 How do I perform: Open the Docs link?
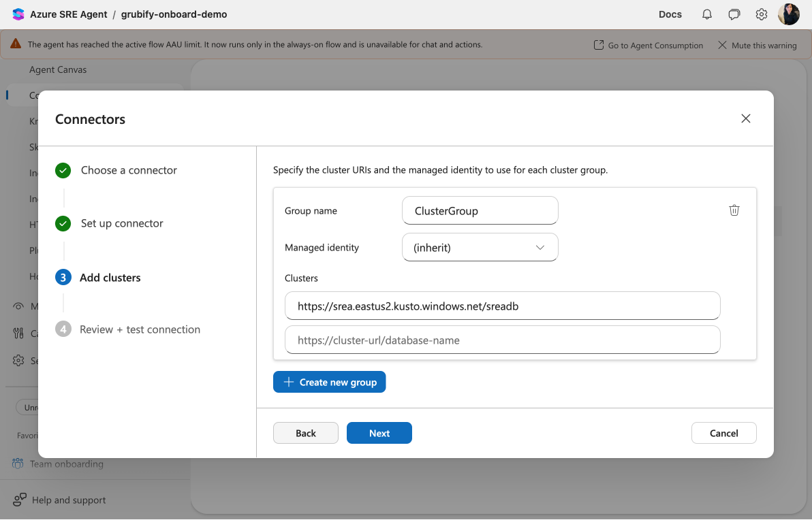[670, 14]
